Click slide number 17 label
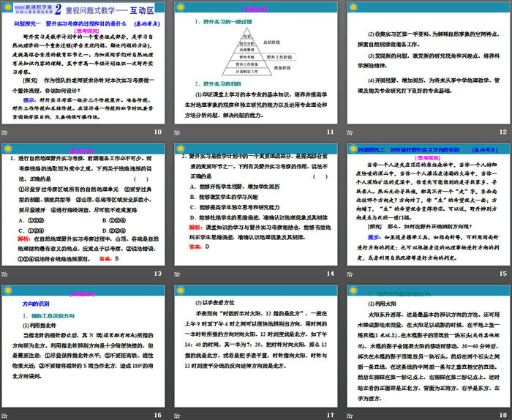The image size is (512, 420). point(331,415)
